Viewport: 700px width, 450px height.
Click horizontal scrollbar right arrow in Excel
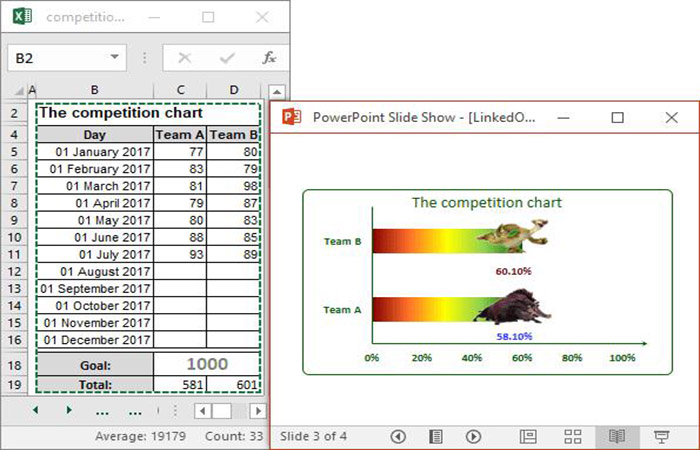point(258,411)
